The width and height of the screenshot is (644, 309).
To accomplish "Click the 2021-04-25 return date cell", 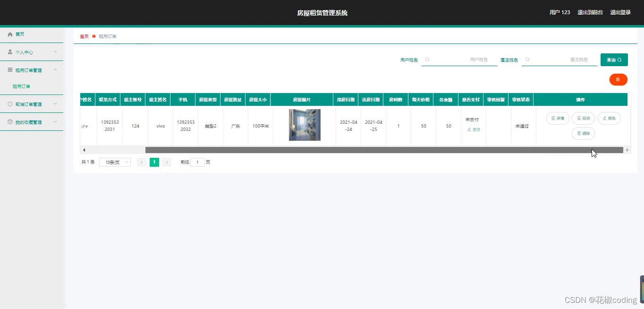I will (373, 126).
